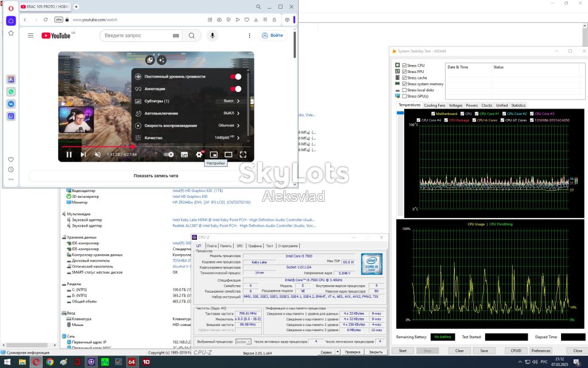Toggle the stable volume switch off
This screenshot has width=588, height=368.
[x=236, y=76]
